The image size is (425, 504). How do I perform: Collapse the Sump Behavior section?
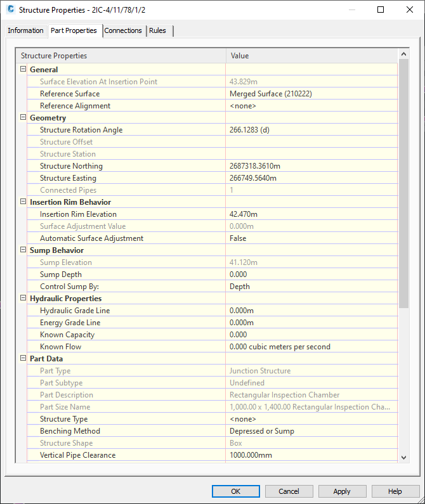click(23, 250)
